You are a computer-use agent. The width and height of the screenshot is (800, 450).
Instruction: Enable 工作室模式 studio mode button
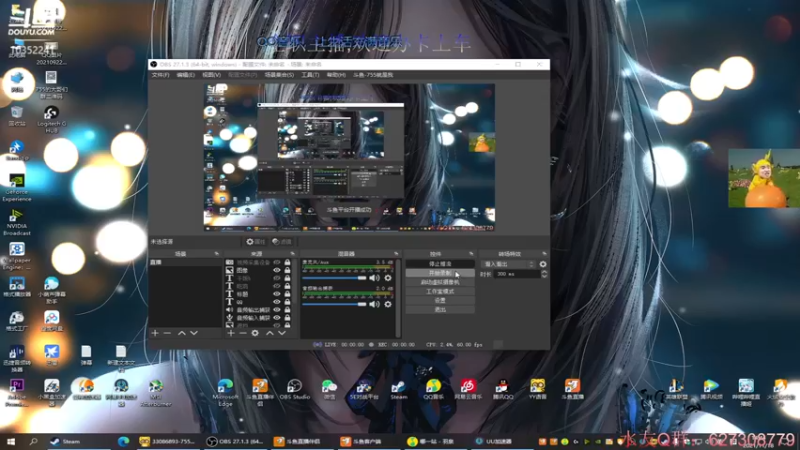click(x=440, y=291)
